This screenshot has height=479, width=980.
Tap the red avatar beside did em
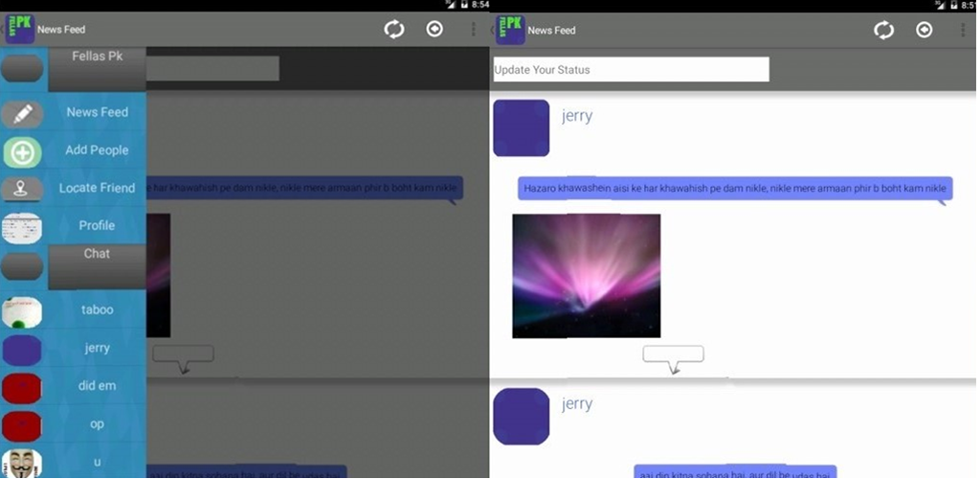pyautogui.click(x=22, y=388)
